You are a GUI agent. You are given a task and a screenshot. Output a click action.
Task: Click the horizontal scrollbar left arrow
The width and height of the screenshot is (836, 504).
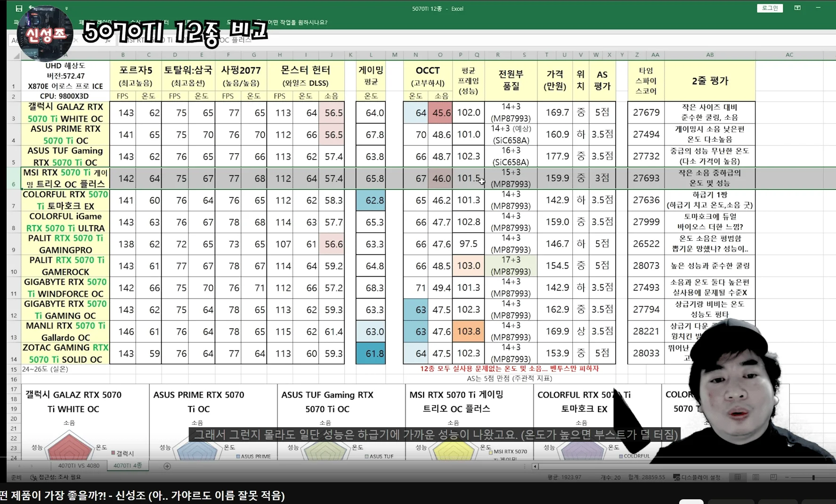tap(535, 466)
